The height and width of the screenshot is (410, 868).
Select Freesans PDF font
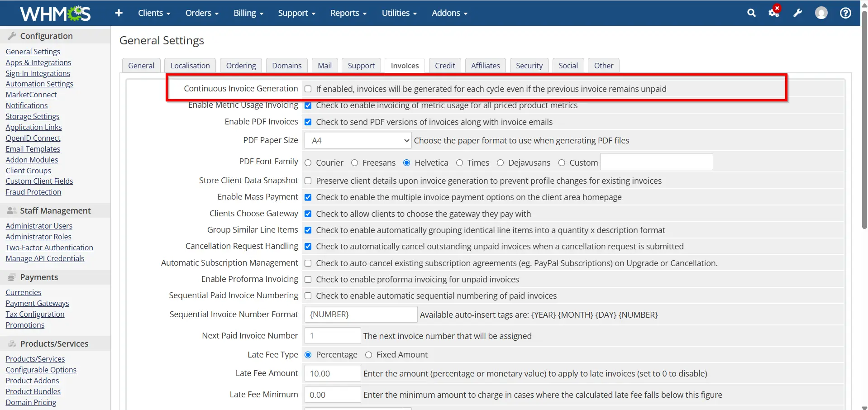pyautogui.click(x=355, y=163)
